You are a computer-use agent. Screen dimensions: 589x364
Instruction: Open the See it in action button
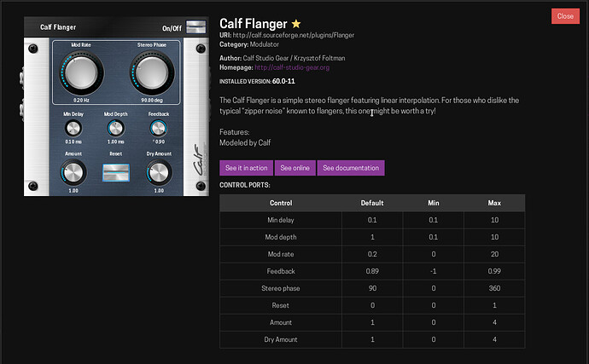(x=247, y=168)
